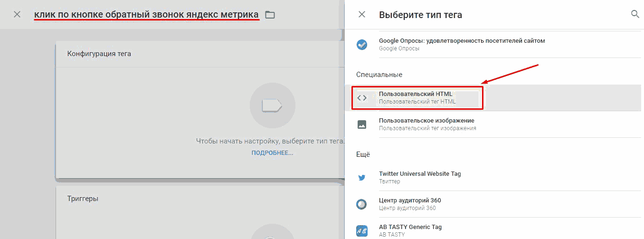Choose Пользовательский HTML tag type
The height and width of the screenshot is (239, 644).
[493, 98]
